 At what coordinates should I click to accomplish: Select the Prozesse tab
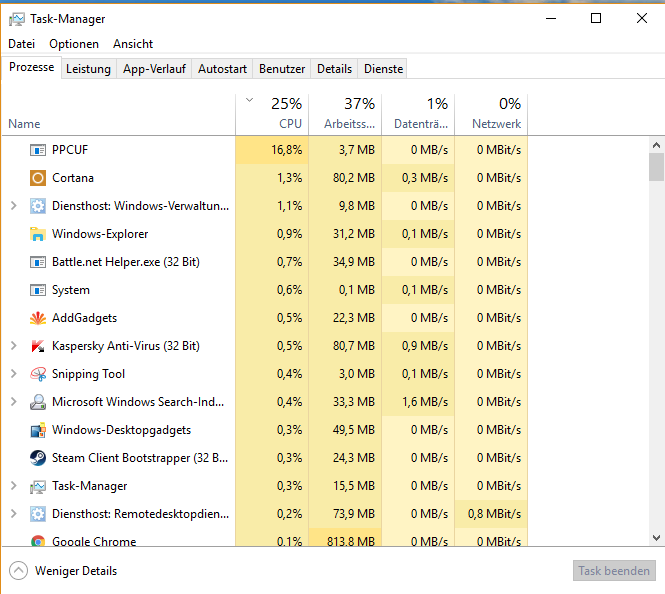(x=32, y=67)
